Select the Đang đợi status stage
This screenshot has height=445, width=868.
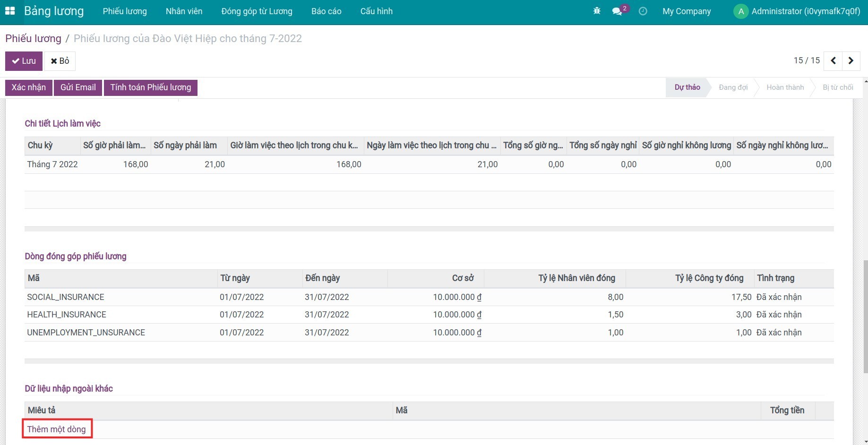tap(733, 87)
